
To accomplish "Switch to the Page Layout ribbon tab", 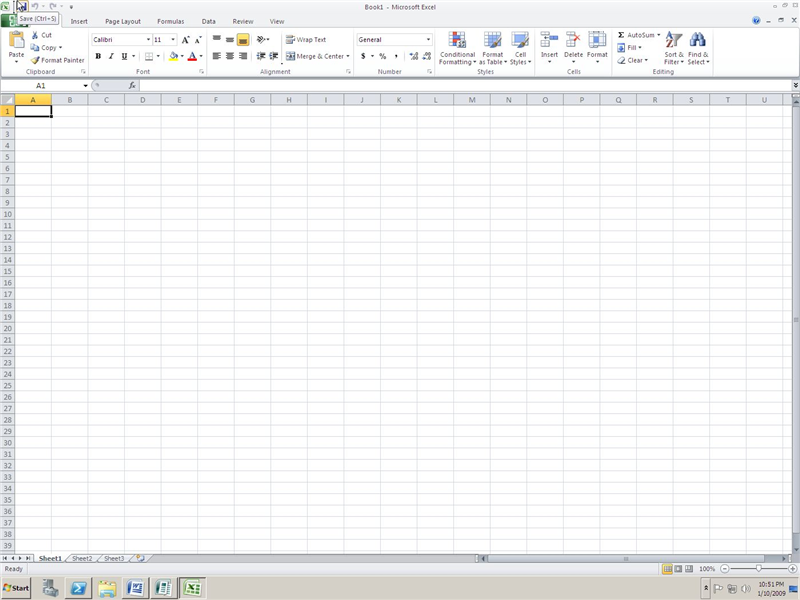I will point(123,21).
